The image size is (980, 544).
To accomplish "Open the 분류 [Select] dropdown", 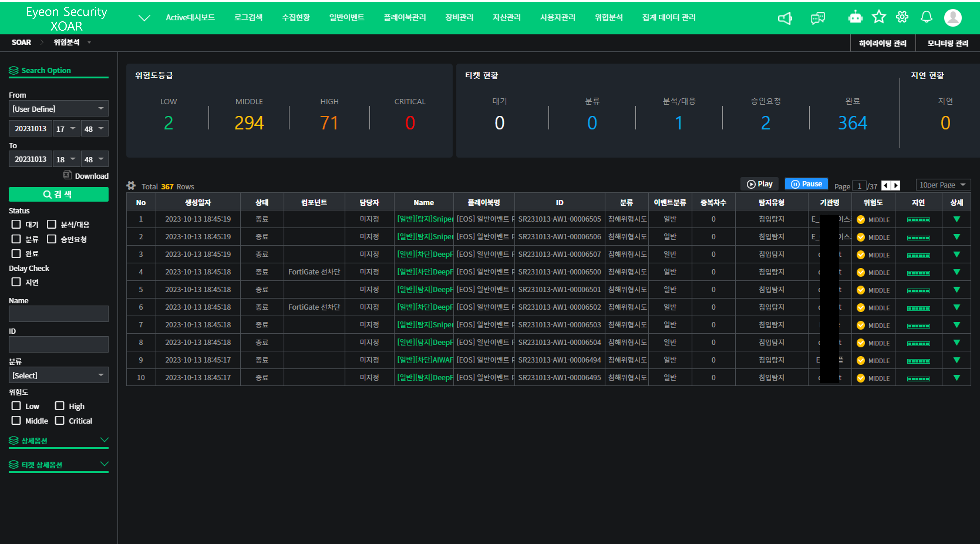I will pos(59,375).
